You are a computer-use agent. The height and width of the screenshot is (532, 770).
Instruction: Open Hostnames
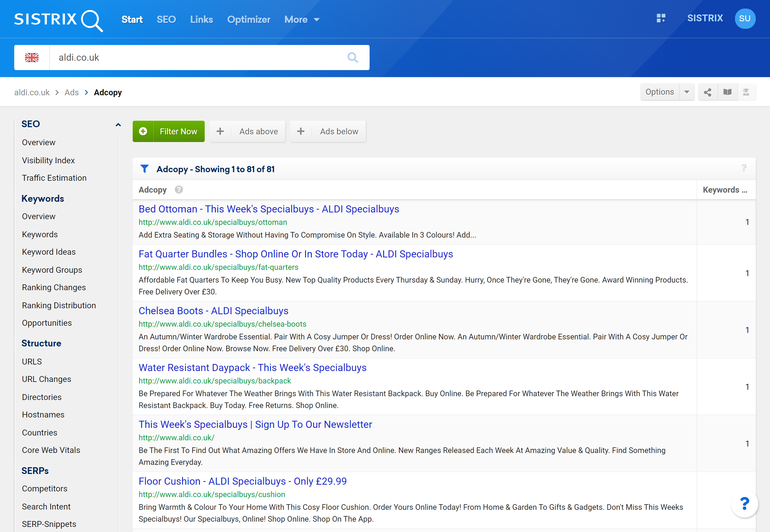[43, 415]
